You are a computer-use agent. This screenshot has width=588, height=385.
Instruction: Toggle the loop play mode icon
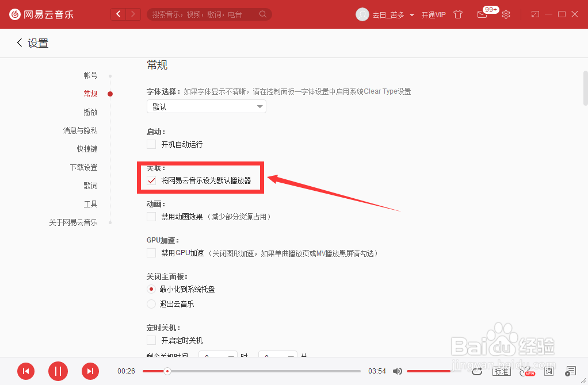tap(476, 371)
